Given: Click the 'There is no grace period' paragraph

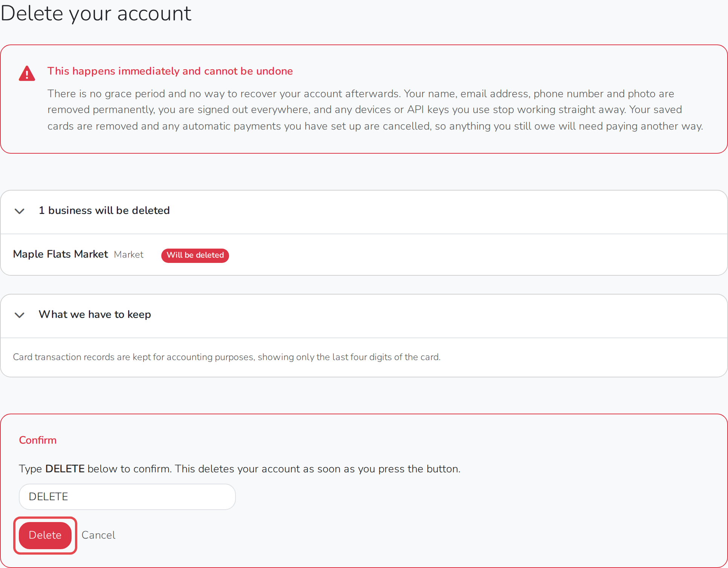Looking at the screenshot, I should pos(375,110).
